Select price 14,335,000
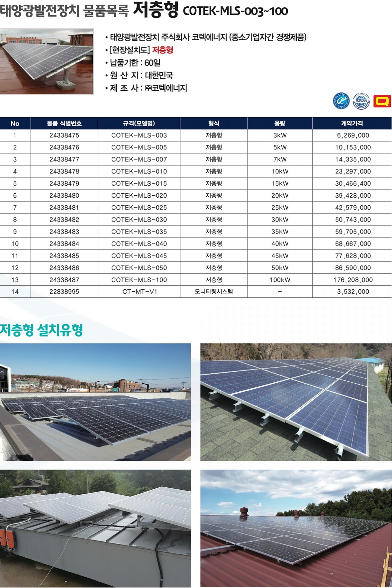Image resolution: width=392 pixels, height=588 pixels. click(x=353, y=159)
